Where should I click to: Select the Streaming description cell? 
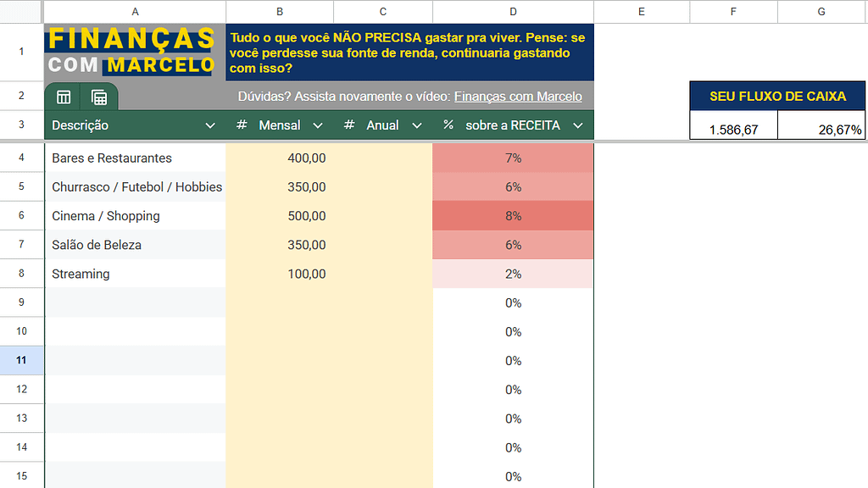(135, 274)
